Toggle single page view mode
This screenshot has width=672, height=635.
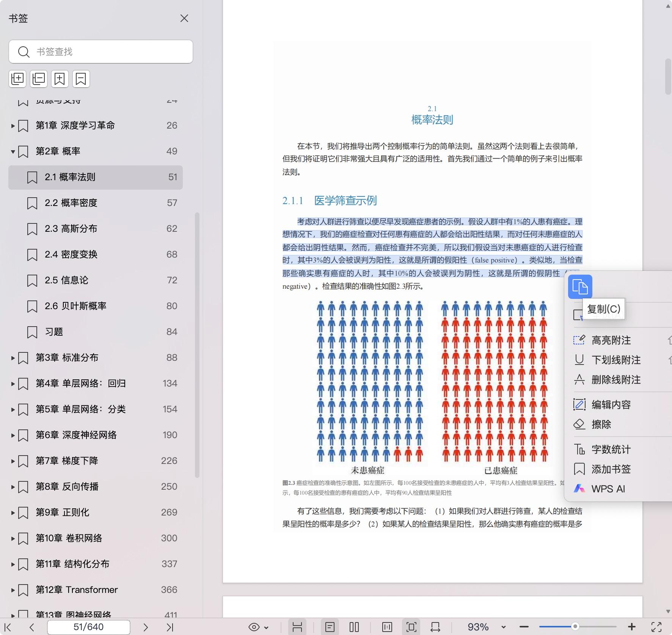(330, 627)
